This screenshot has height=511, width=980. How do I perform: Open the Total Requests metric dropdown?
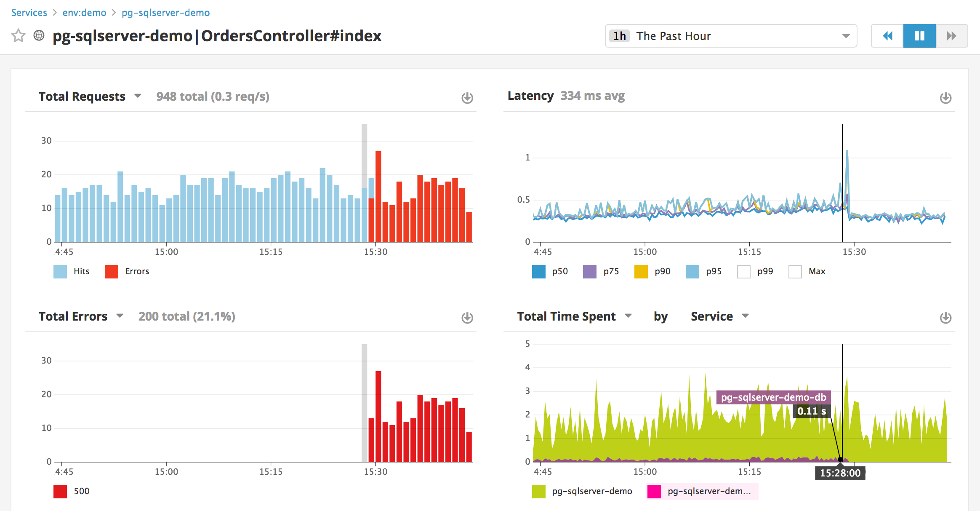[x=137, y=96]
